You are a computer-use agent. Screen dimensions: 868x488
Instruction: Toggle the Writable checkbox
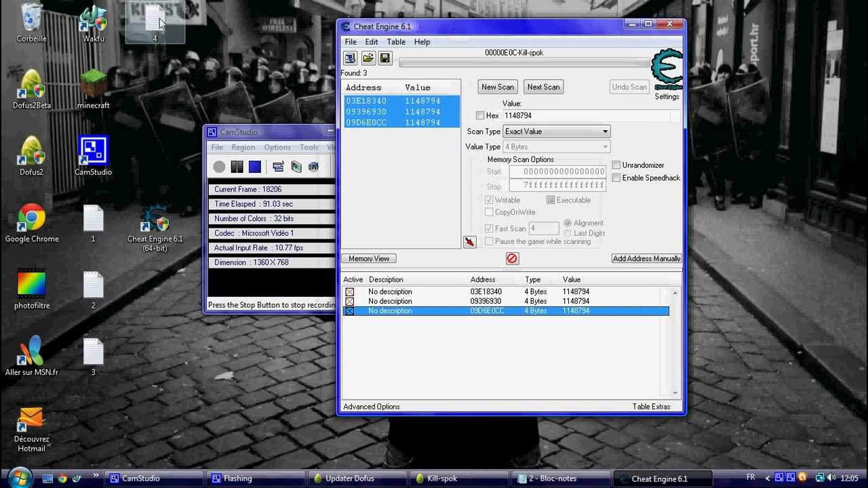[x=489, y=200]
